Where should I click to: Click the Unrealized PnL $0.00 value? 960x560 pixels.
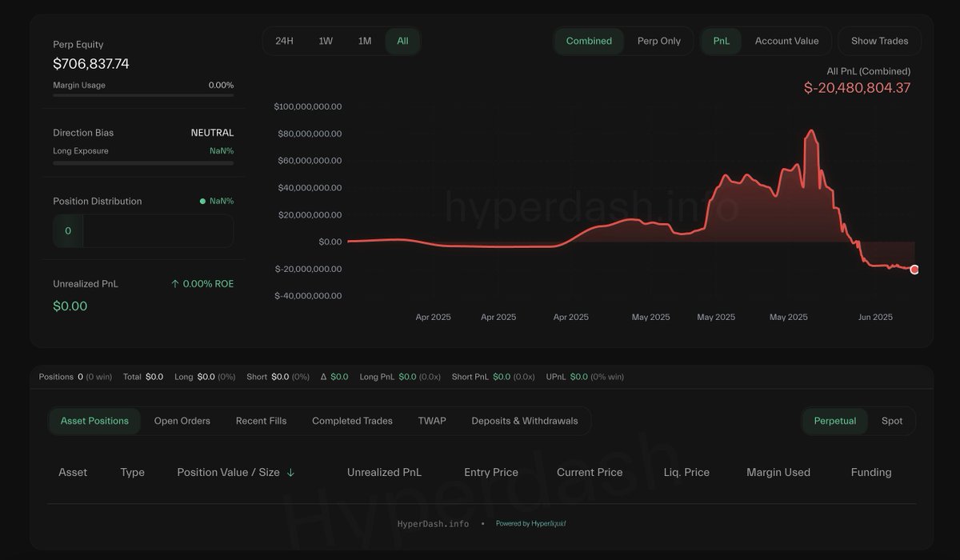(x=70, y=306)
